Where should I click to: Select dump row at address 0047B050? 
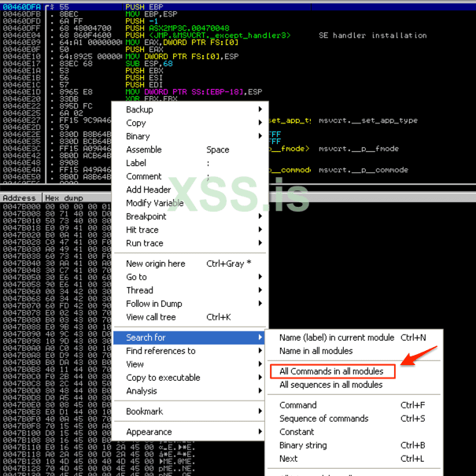[x=56, y=277]
